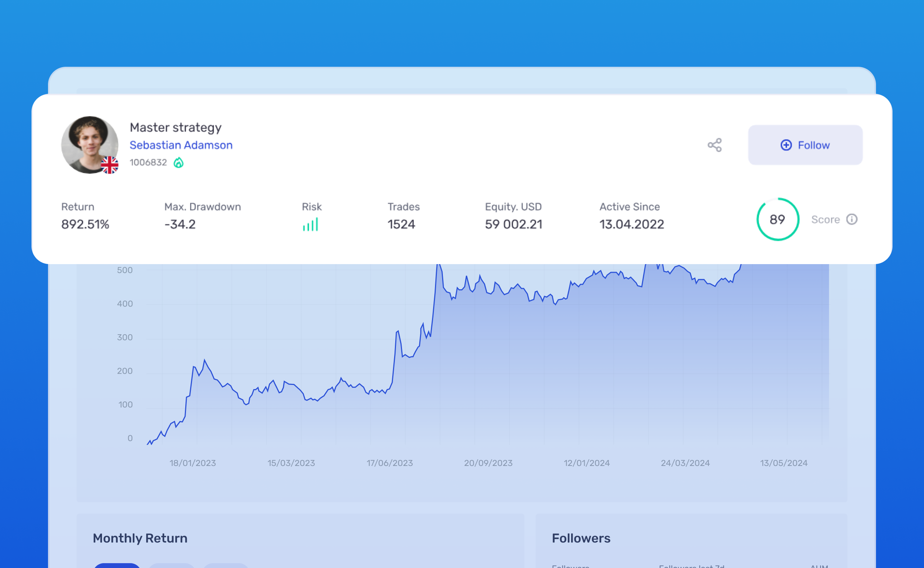Click the Return value 892.51%

pyautogui.click(x=85, y=224)
